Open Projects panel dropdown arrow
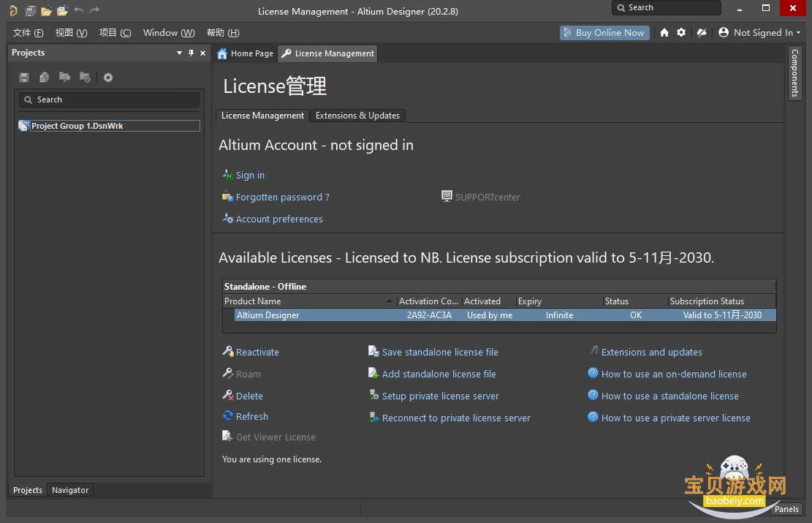This screenshot has width=812, height=523. click(x=179, y=53)
